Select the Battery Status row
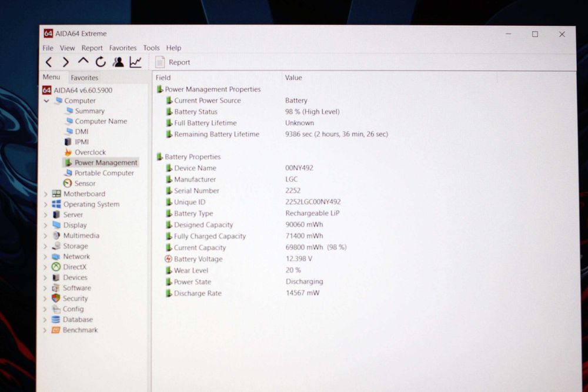Viewport: 588px width, 392px height. [x=252, y=112]
